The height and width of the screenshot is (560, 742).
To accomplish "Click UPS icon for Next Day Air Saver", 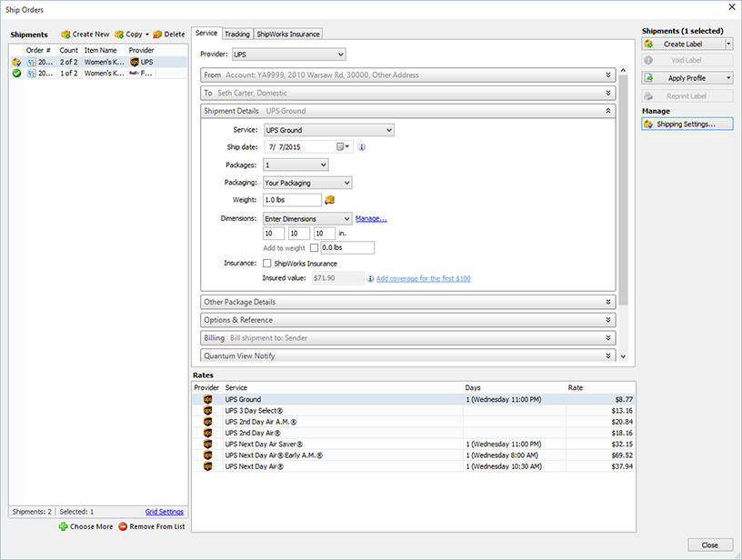I will [207, 445].
